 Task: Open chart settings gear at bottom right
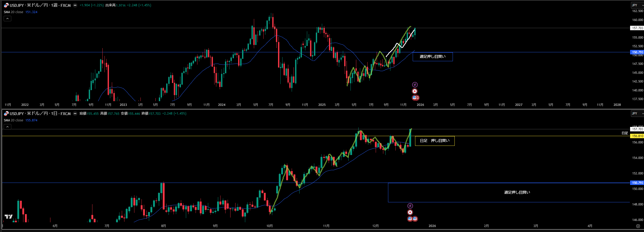tap(638, 226)
